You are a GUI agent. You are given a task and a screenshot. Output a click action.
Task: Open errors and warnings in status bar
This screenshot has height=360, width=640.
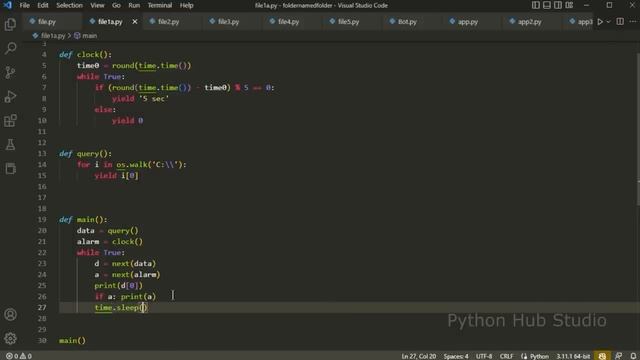click(19, 356)
